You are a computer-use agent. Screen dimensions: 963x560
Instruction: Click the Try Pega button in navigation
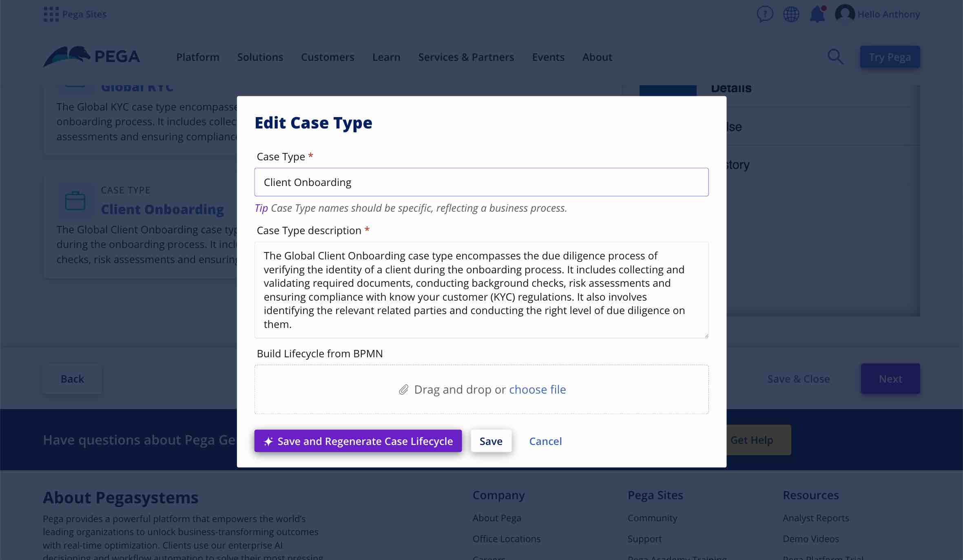(x=890, y=56)
